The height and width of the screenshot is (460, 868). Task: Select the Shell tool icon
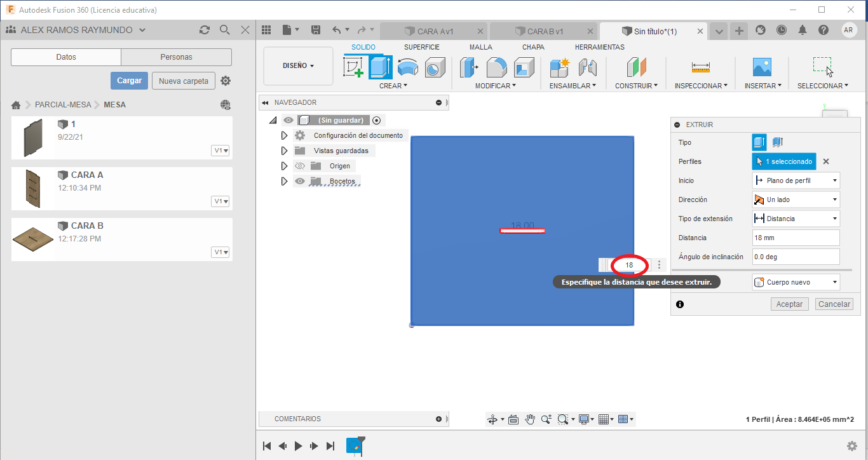click(524, 67)
